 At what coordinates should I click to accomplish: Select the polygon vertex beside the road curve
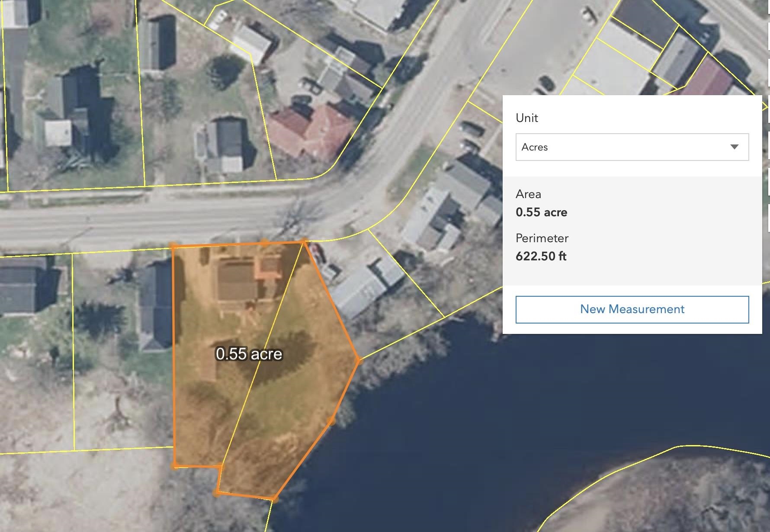click(x=304, y=241)
